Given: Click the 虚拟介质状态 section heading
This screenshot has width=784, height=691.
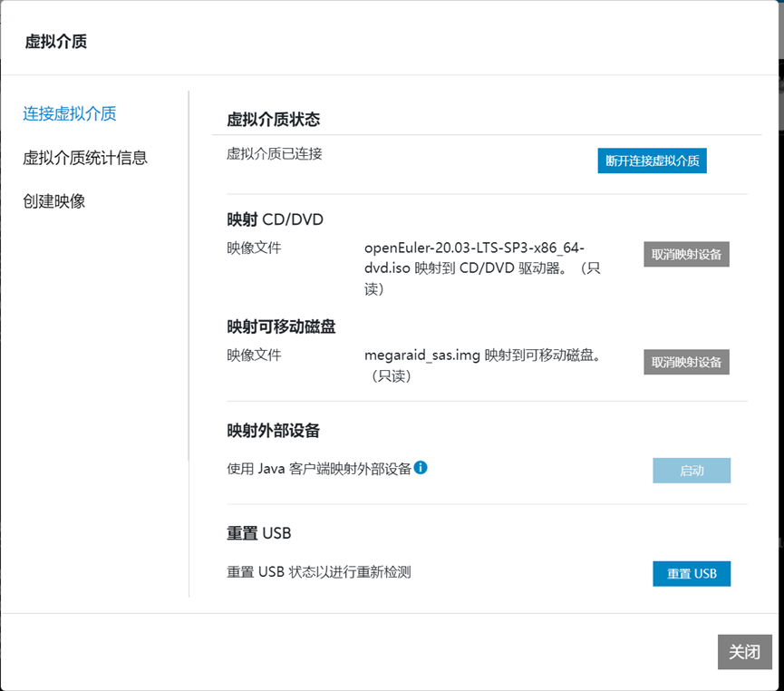Looking at the screenshot, I should [x=273, y=120].
